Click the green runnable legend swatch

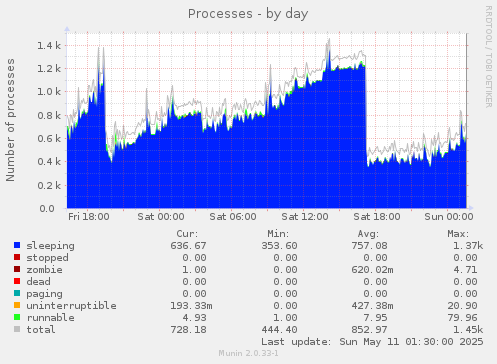[17, 317]
